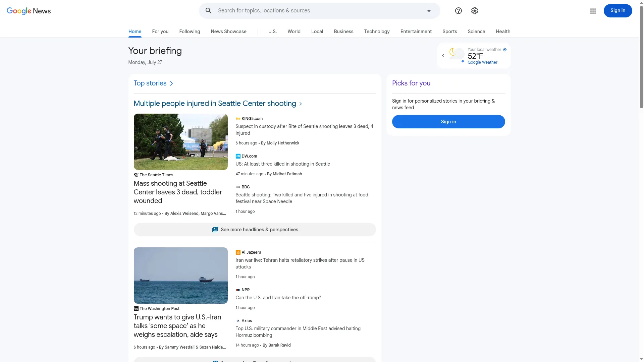See more headlines & perspectives on Seattle shooting
The image size is (644, 362).
point(255,230)
